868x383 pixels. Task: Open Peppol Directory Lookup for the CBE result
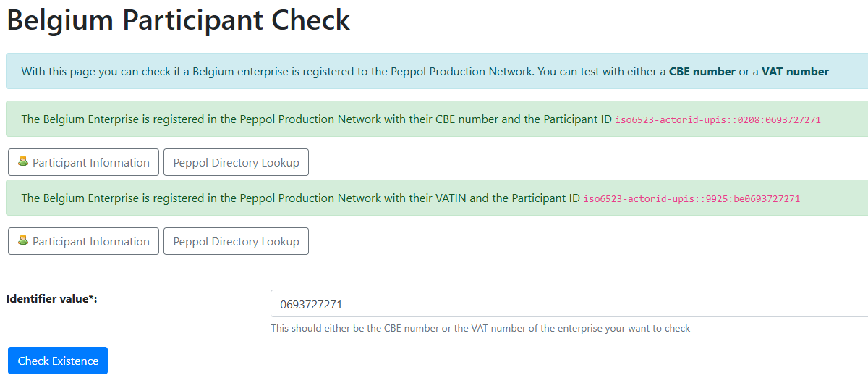click(x=236, y=163)
